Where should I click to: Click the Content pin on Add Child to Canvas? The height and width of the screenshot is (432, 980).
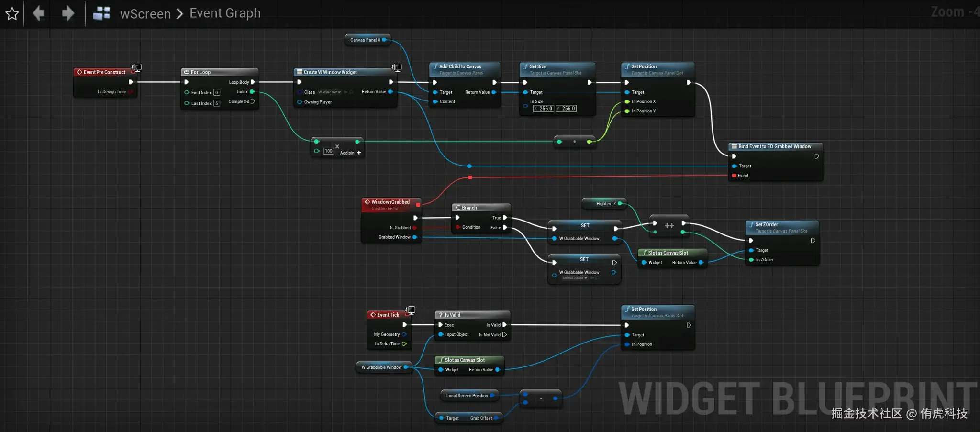click(x=435, y=101)
